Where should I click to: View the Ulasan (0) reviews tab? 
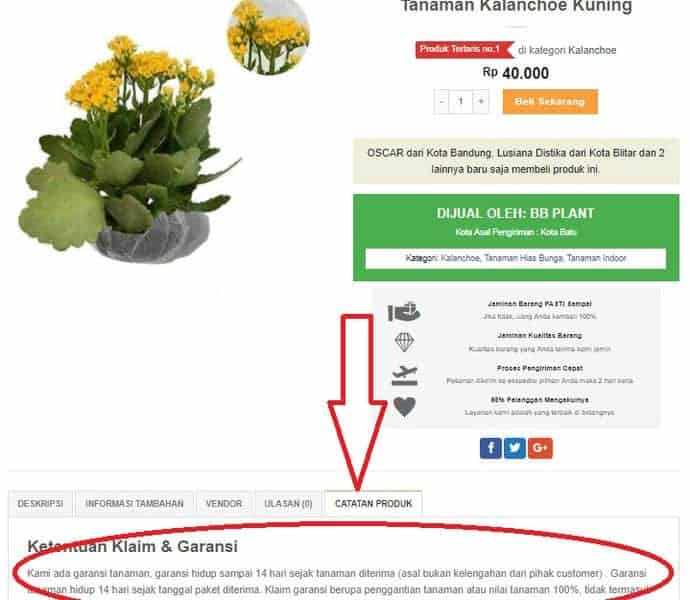(x=288, y=503)
